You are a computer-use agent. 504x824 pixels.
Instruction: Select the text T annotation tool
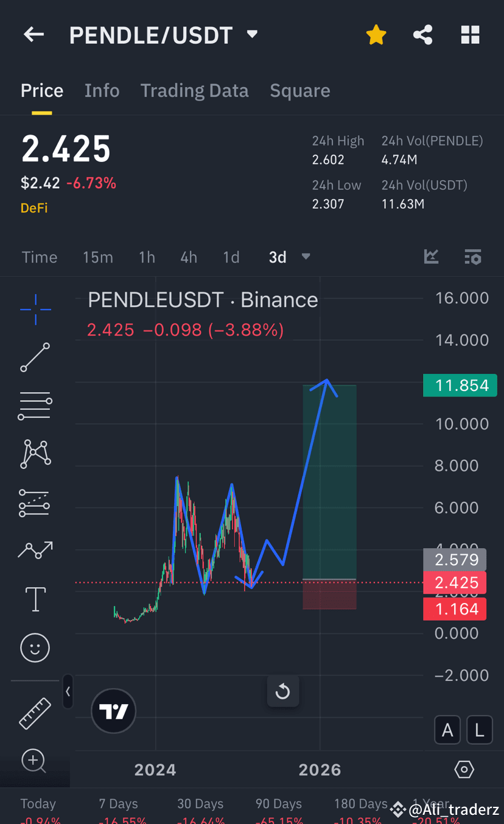point(35,599)
